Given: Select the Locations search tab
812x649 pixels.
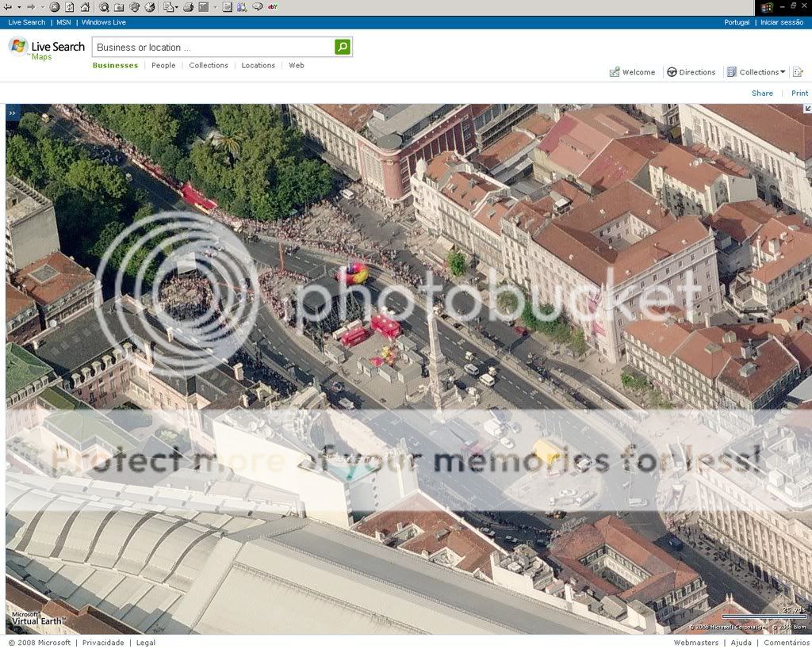Looking at the screenshot, I should (258, 65).
